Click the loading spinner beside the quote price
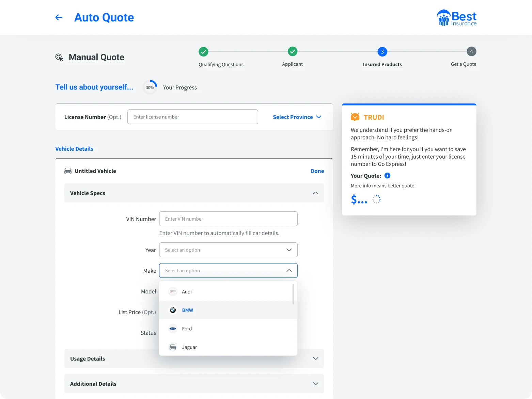This screenshot has width=532, height=399. [x=376, y=199]
